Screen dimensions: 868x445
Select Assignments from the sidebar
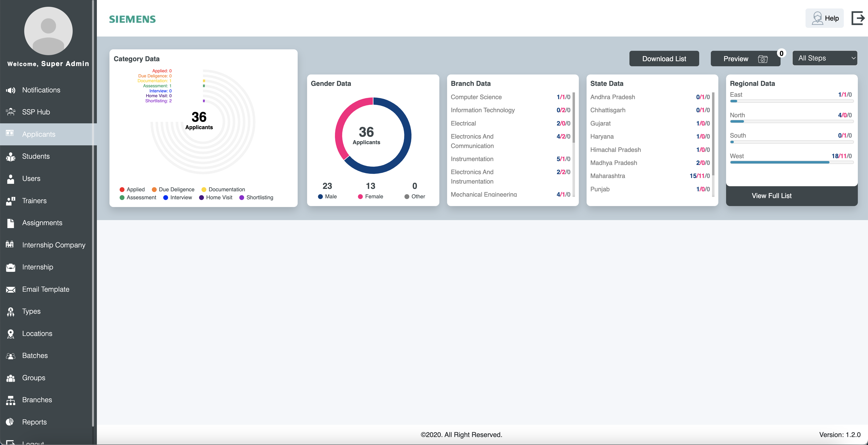pos(42,223)
